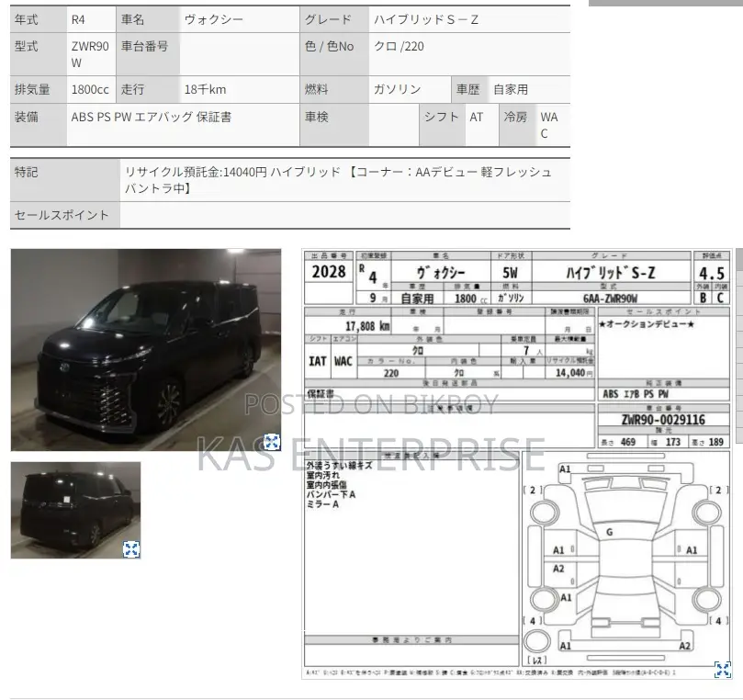Select the 車台番号 label
The width and height of the screenshot is (743, 700).
click(x=144, y=47)
